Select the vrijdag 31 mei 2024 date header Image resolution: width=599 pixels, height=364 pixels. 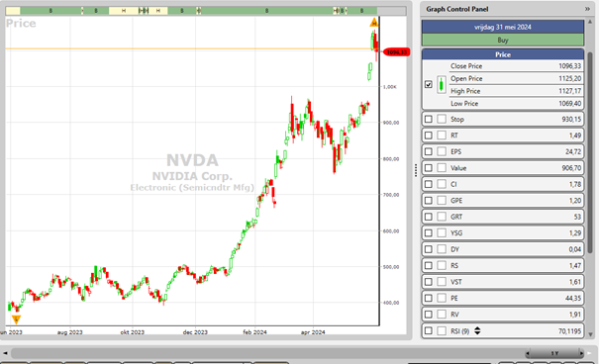click(x=503, y=27)
